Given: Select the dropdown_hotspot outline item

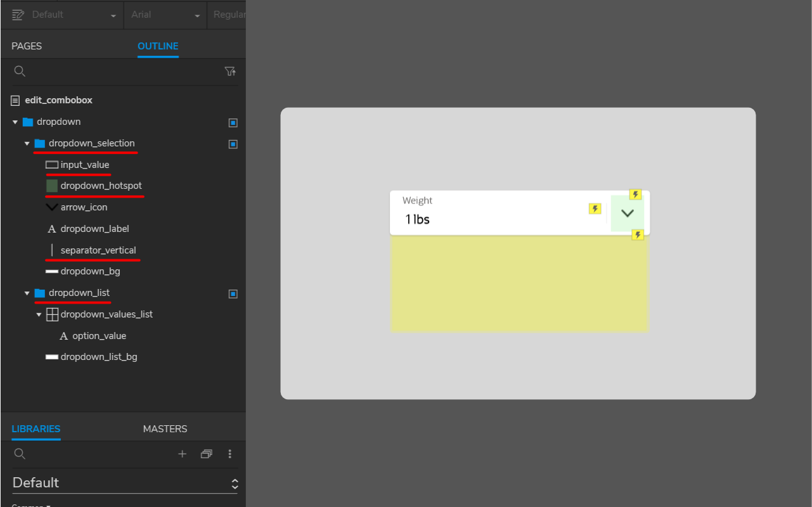Looking at the screenshot, I should click(x=101, y=186).
